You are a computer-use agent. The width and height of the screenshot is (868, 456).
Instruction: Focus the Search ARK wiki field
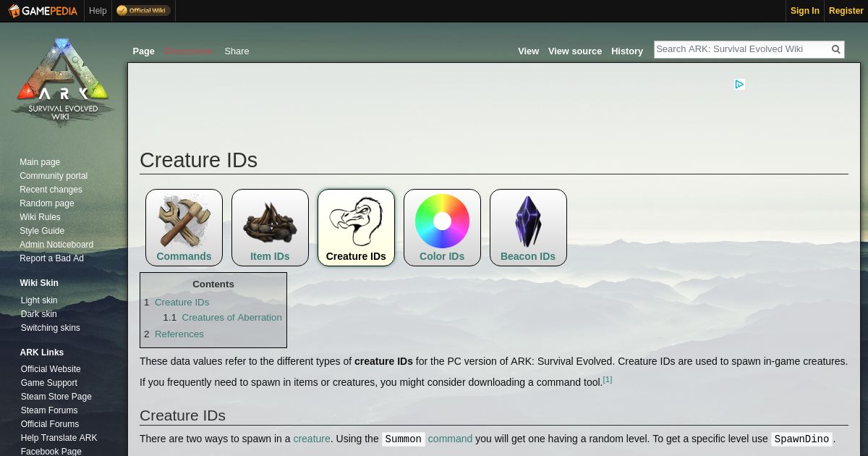click(x=741, y=49)
